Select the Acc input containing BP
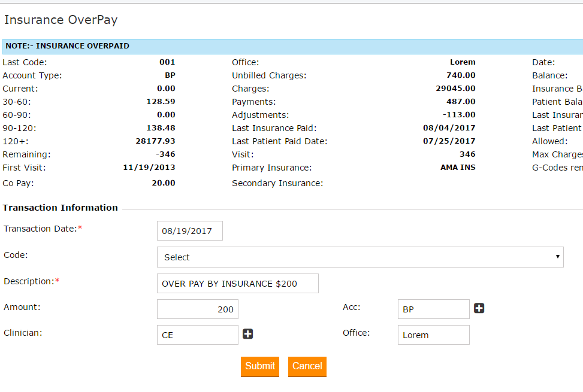The height and width of the screenshot is (392, 583). [x=433, y=309]
